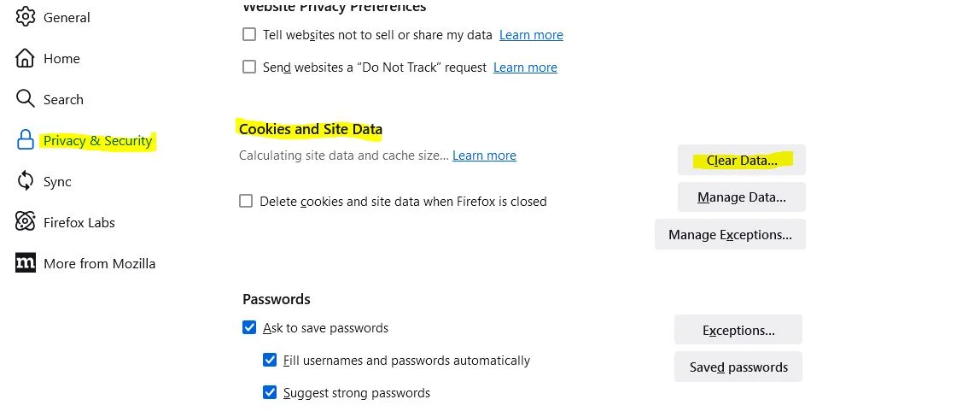Click the General gear icon

(26, 17)
